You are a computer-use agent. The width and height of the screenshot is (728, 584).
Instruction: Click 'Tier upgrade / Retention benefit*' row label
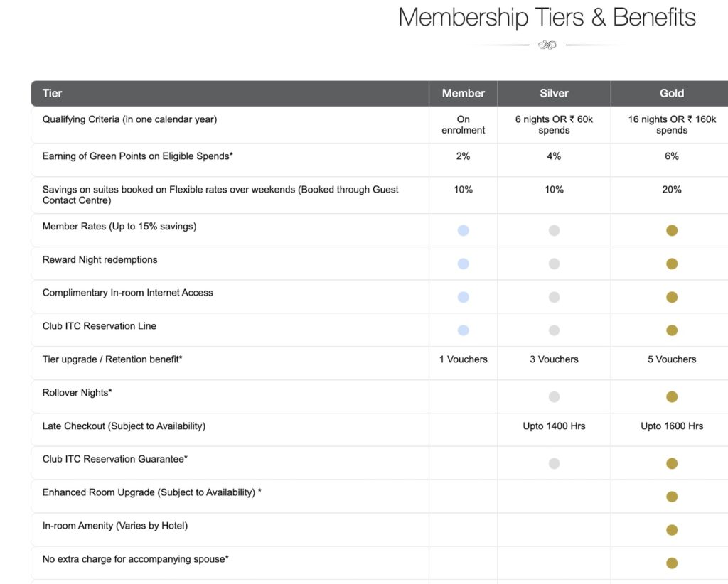112,359
